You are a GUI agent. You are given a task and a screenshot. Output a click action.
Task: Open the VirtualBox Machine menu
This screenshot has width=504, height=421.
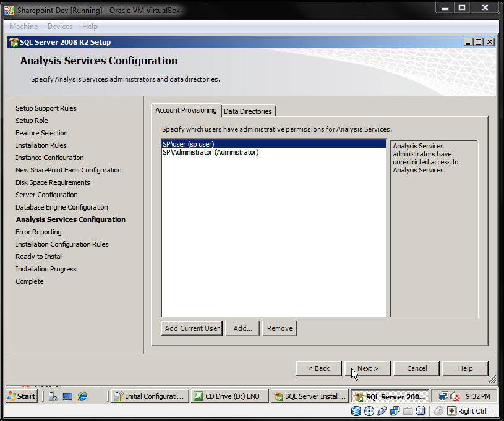[23, 27]
